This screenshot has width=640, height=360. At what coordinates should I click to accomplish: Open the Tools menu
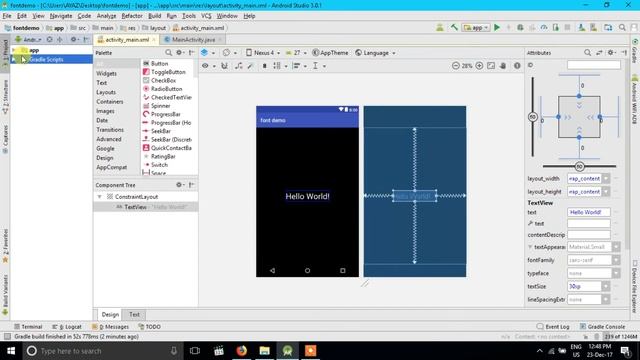click(189, 16)
